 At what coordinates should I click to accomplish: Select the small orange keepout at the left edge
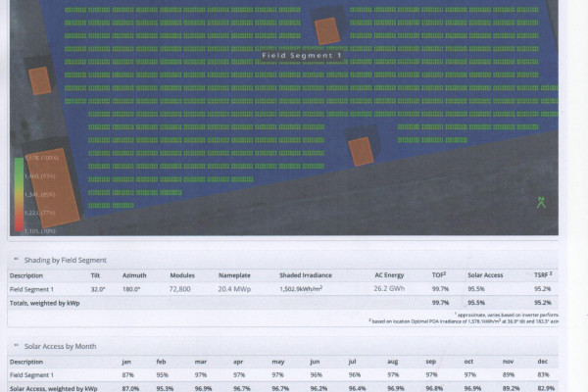[39, 78]
